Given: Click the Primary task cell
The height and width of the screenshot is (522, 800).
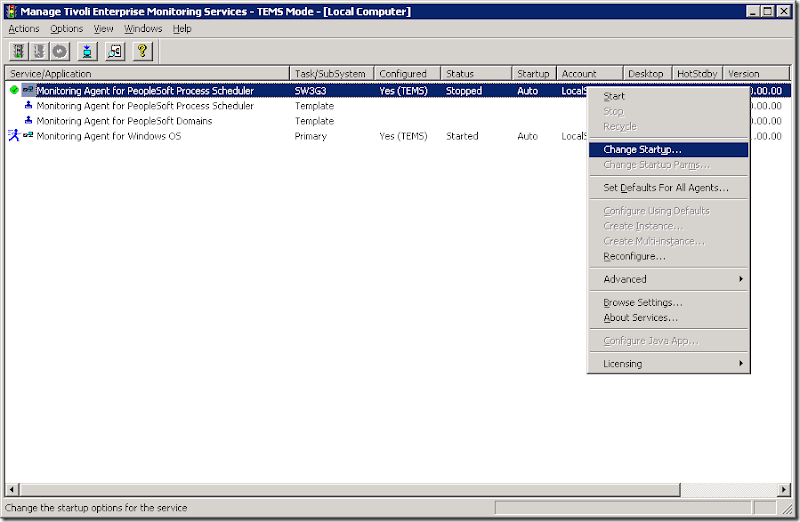Looking at the screenshot, I should (310, 136).
